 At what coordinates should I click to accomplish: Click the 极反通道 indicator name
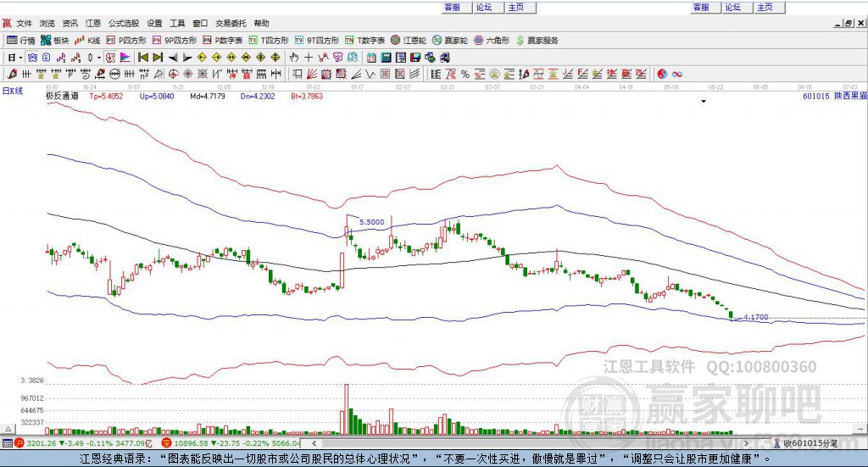coord(62,96)
